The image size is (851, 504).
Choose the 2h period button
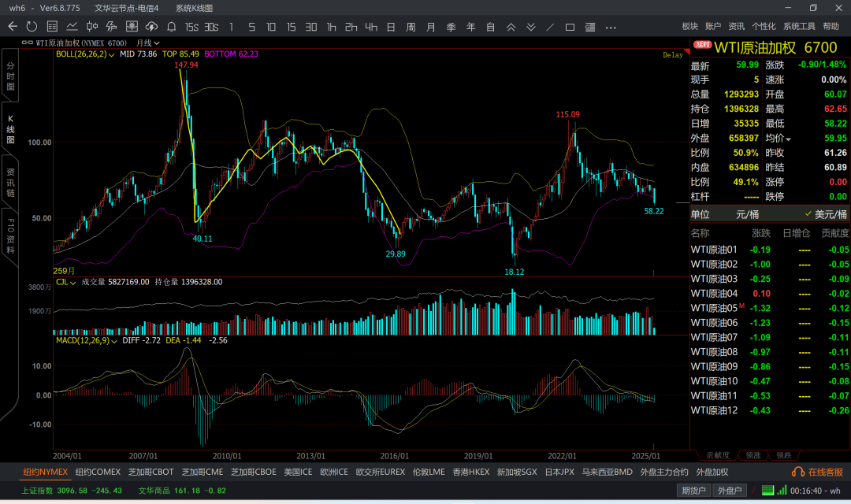point(351,27)
